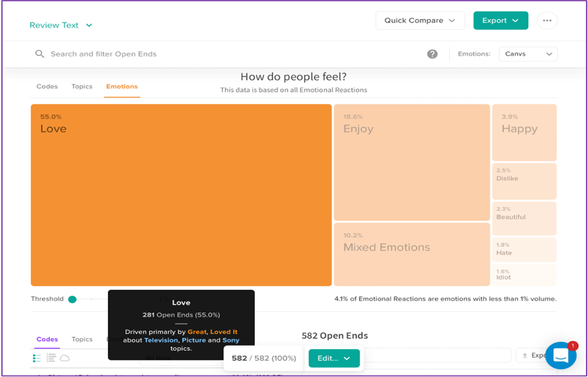Expand Quick Compare dropdown
The image size is (588, 377).
[x=420, y=21]
